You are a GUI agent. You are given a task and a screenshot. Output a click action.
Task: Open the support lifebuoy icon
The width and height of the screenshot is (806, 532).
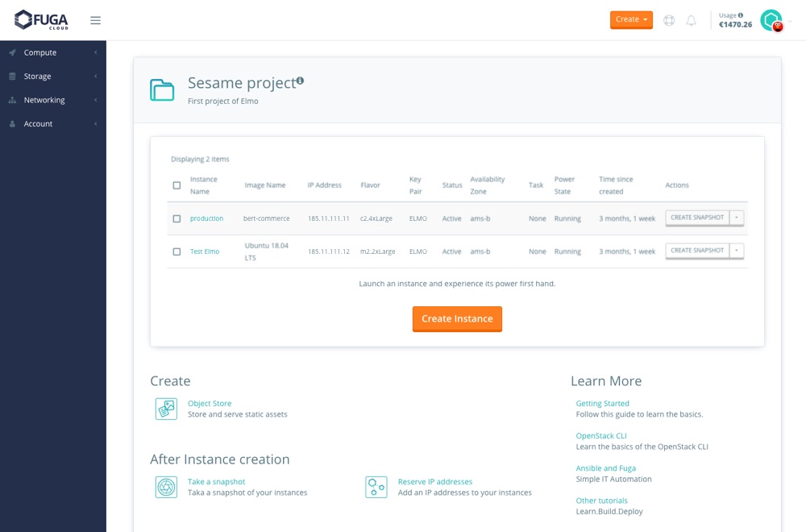click(x=669, y=21)
